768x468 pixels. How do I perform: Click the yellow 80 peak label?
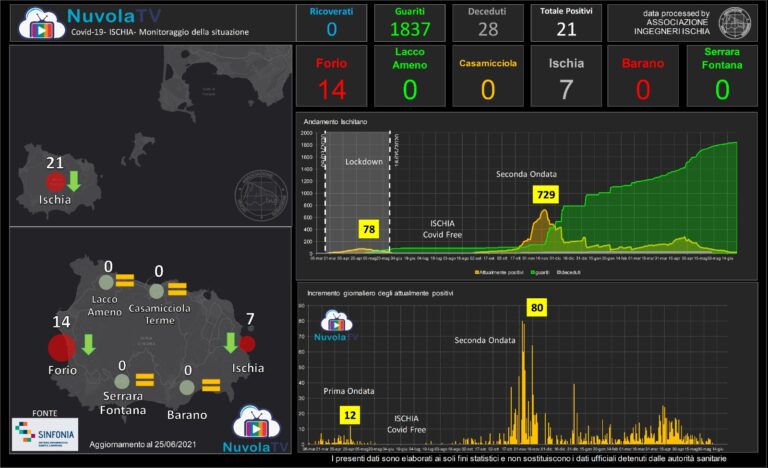pyautogui.click(x=537, y=308)
